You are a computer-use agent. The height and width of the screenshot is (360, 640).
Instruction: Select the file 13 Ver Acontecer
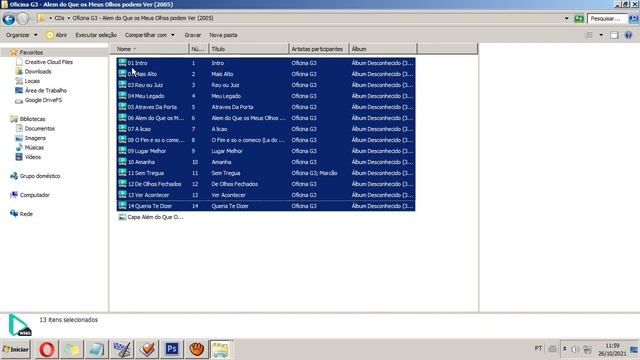point(148,196)
